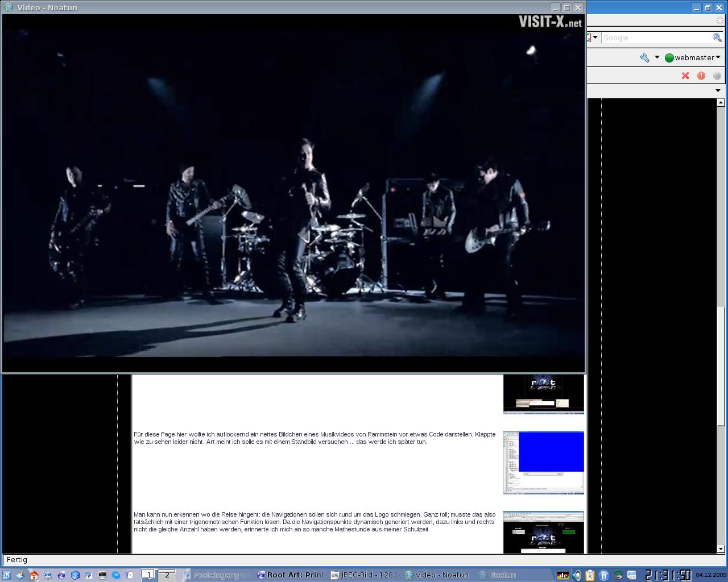728x582 pixels.
Task: Click the browser scrollbar up arrow
Action: pos(721,103)
